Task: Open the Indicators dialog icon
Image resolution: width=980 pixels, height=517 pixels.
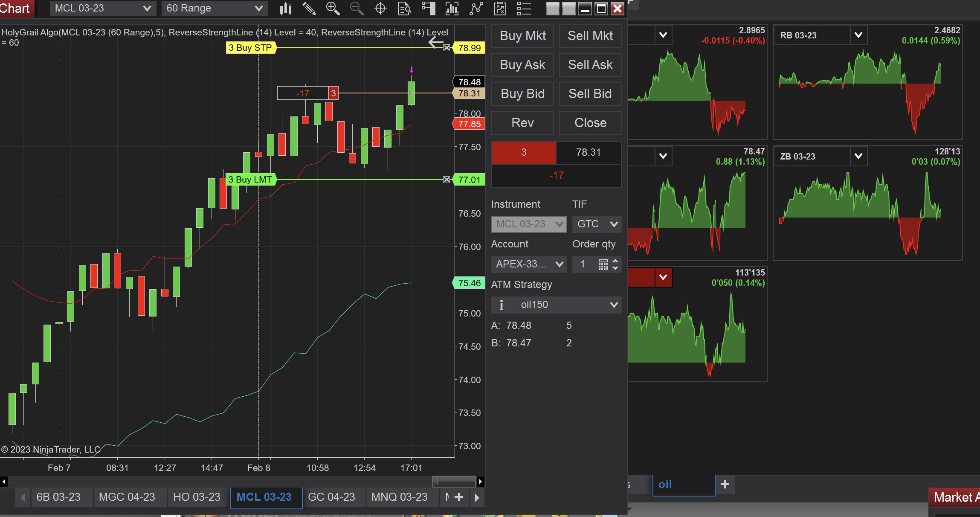Action: (452, 9)
